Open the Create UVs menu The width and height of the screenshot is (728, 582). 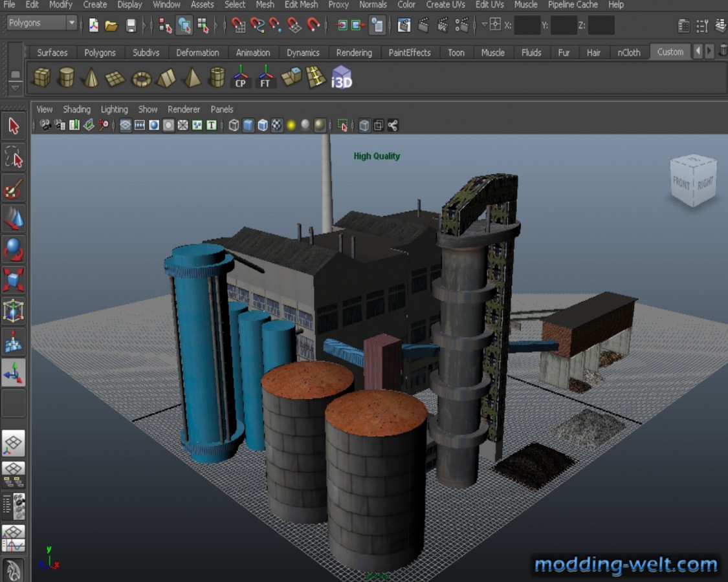pyautogui.click(x=446, y=5)
